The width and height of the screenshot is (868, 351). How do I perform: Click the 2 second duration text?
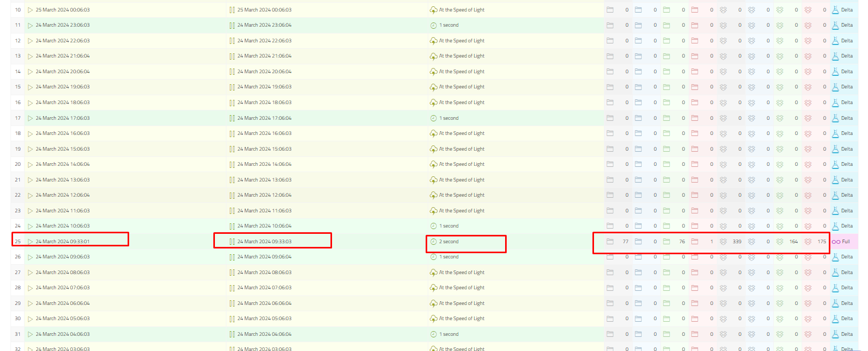click(449, 242)
